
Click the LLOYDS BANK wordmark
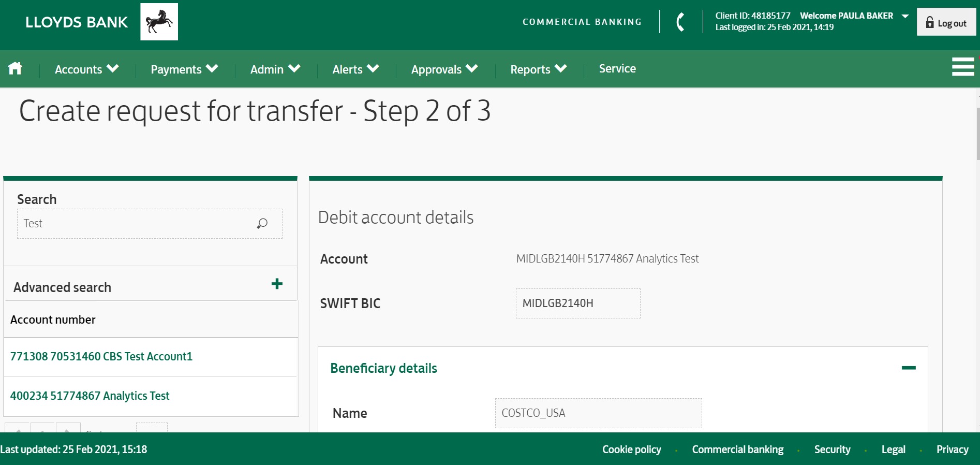pos(77,22)
